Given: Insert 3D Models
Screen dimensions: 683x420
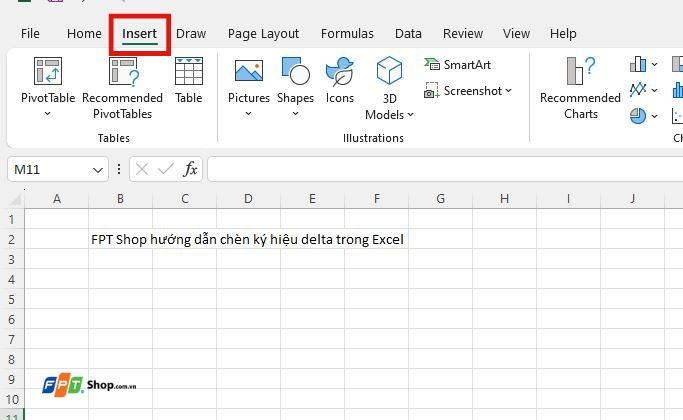Looking at the screenshot, I should click(x=389, y=88).
